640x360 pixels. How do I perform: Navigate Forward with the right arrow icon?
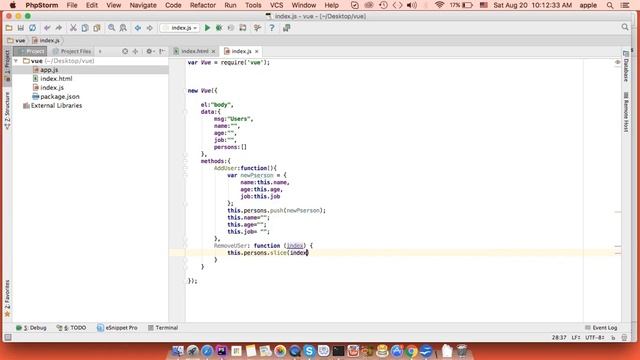pyautogui.click(x=149, y=28)
